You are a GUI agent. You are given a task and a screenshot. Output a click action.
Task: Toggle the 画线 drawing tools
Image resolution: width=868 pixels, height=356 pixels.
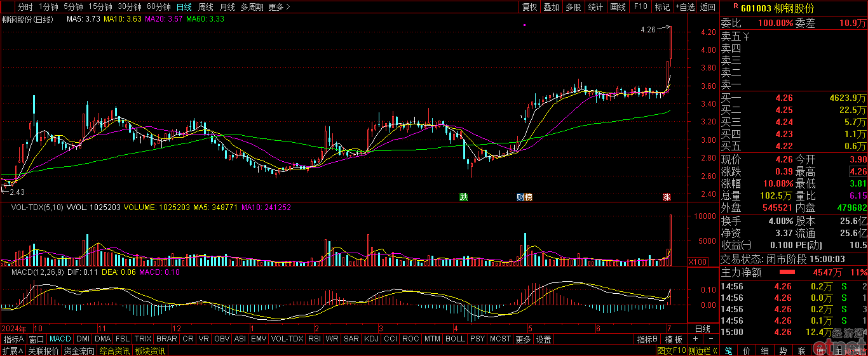click(x=618, y=7)
